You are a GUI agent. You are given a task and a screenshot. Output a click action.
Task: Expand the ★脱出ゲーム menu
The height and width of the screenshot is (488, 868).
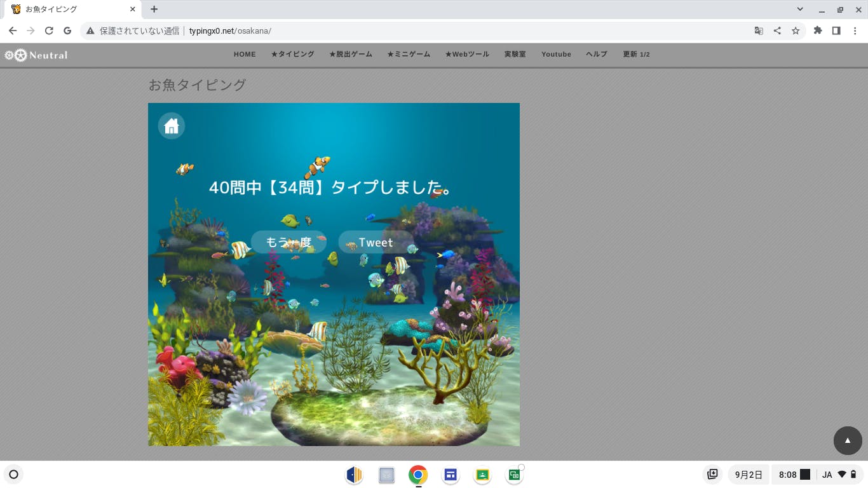point(351,55)
